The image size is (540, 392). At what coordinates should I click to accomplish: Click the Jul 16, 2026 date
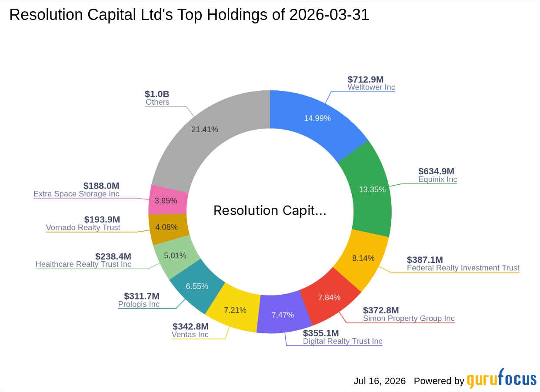[380, 381]
